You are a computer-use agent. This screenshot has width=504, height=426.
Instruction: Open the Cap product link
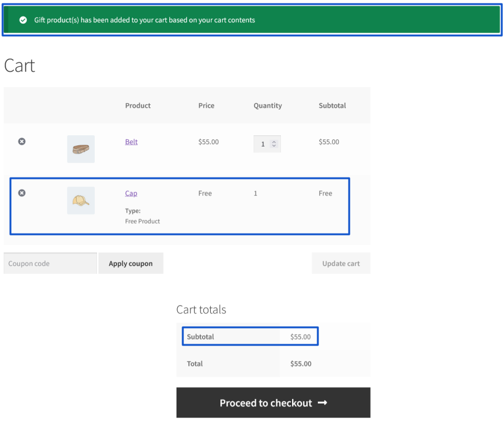tap(131, 194)
